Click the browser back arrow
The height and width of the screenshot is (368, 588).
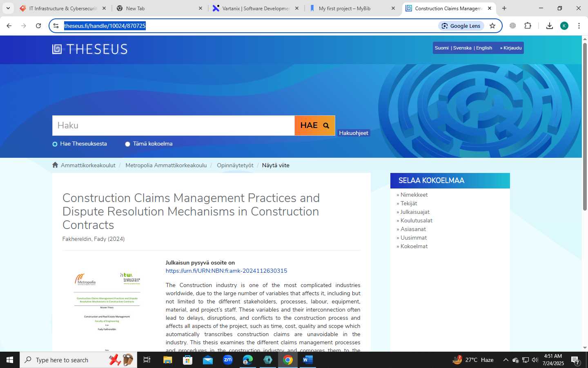9,26
